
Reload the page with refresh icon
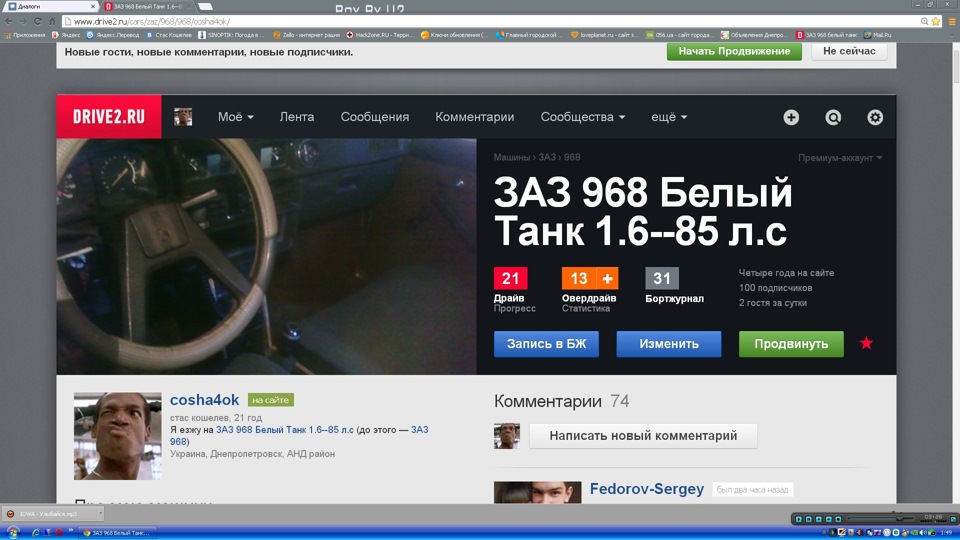click(37, 21)
